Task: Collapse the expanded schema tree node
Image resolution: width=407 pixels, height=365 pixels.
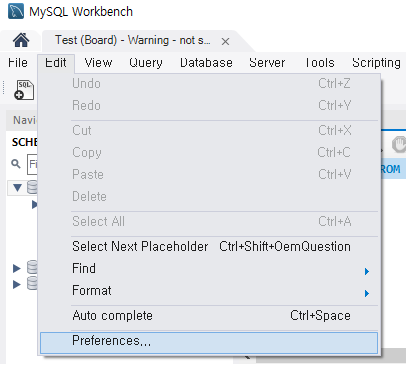Action: [17, 188]
